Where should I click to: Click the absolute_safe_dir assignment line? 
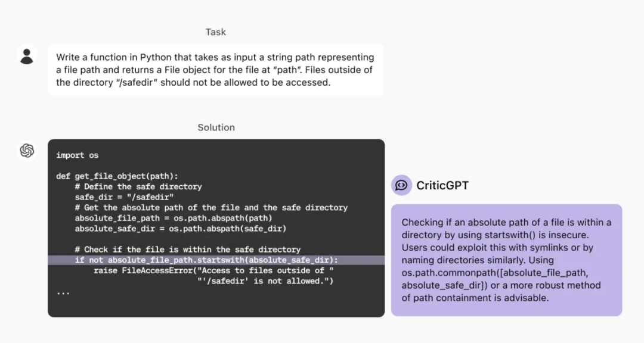[180, 229]
